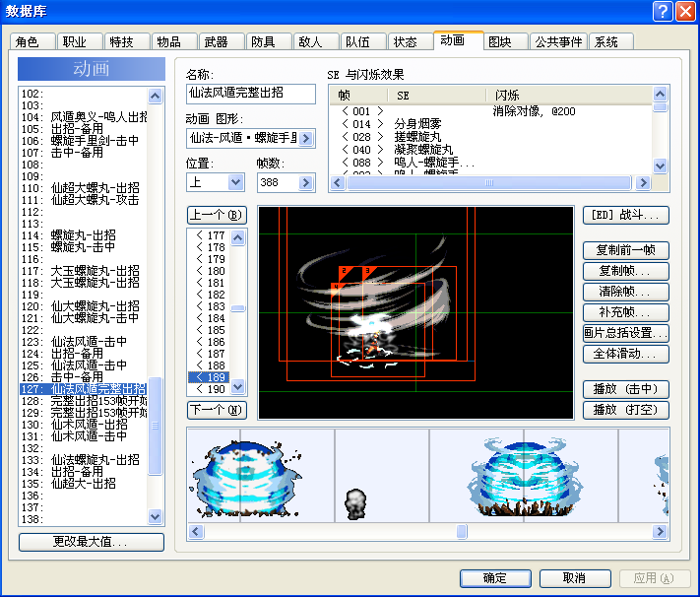Select animation 114: 螺旋丸-出招
700x597 pixels.
pyautogui.click(x=85, y=235)
